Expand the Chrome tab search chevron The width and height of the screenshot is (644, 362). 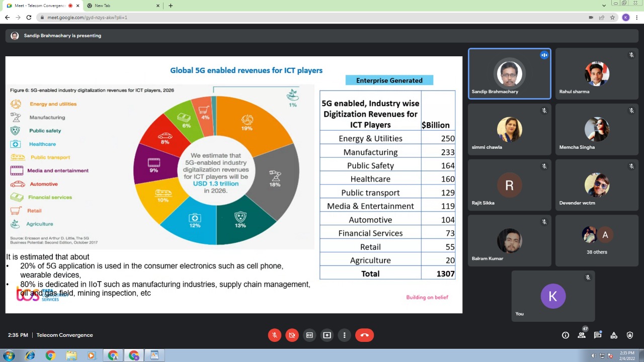click(604, 6)
